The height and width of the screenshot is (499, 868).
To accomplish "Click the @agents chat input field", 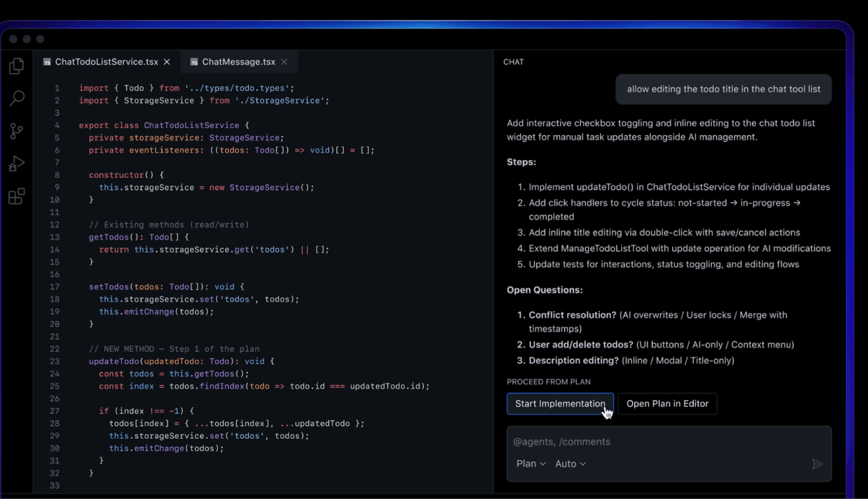I will tap(620, 441).
